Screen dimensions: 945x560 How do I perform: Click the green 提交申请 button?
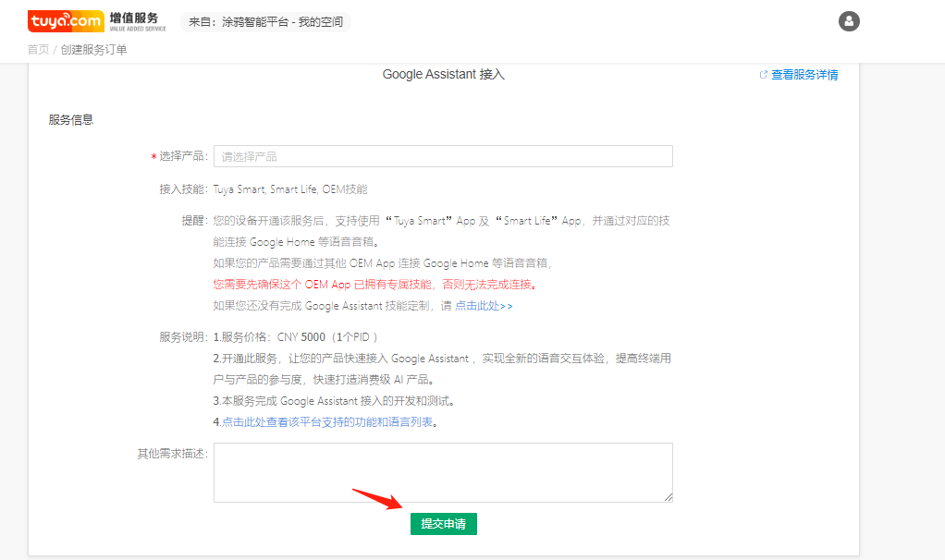coord(444,524)
